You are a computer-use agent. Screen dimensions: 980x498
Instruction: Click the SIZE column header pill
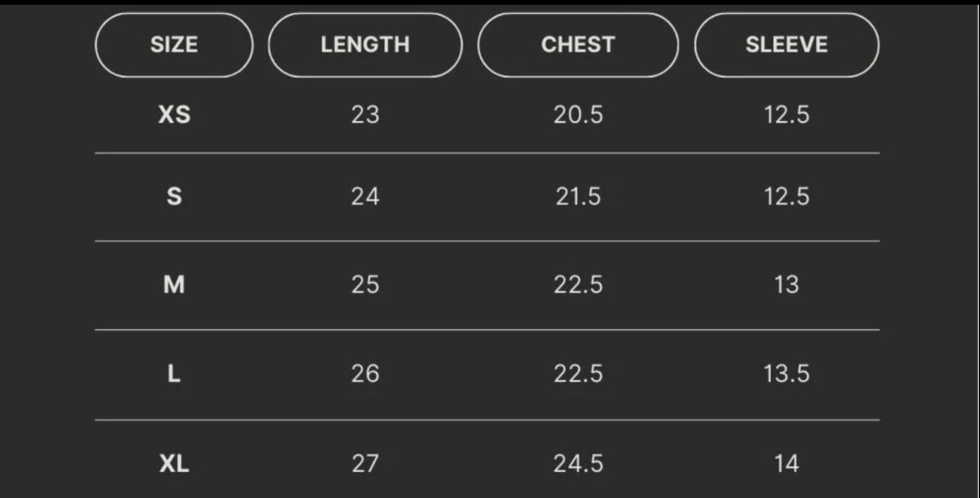pos(174,45)
